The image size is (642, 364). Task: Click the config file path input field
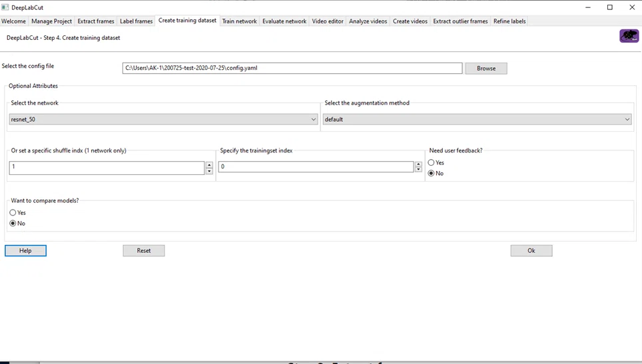click(x=292, y=69)
